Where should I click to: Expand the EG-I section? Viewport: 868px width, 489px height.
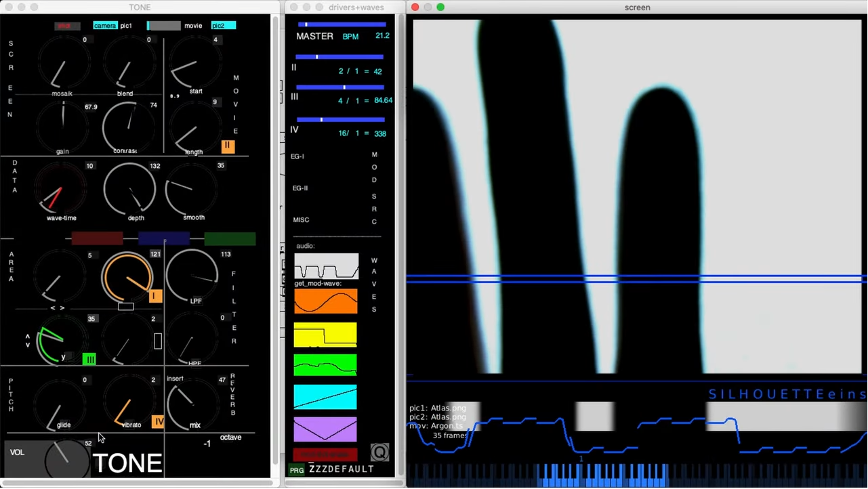[297, 156]
